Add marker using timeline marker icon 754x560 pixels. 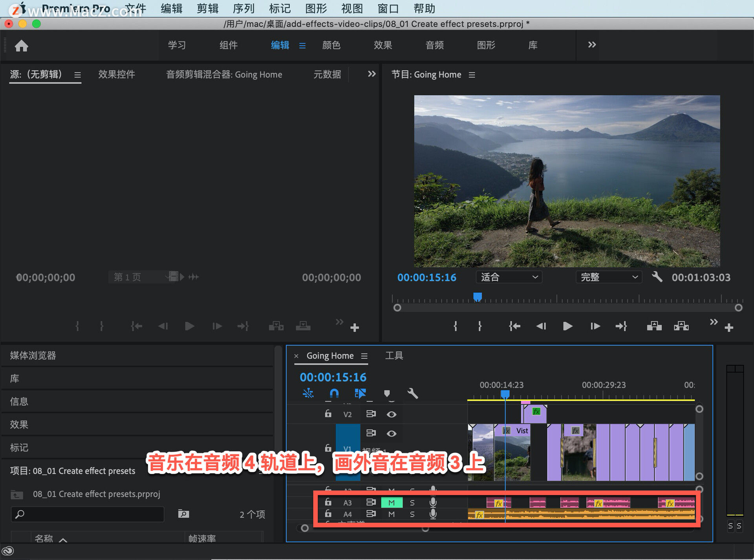(x=387, y=393)
